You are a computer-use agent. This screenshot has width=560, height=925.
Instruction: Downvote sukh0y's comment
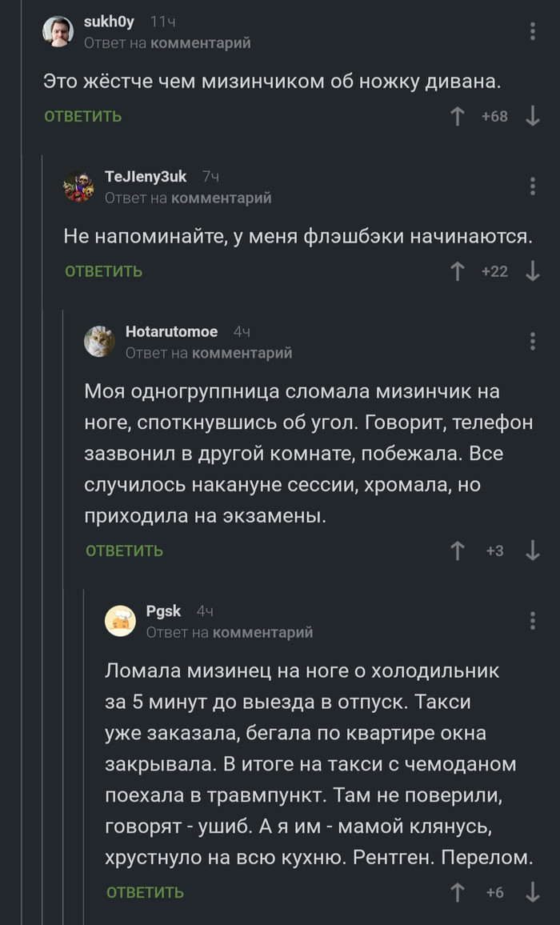533,117
